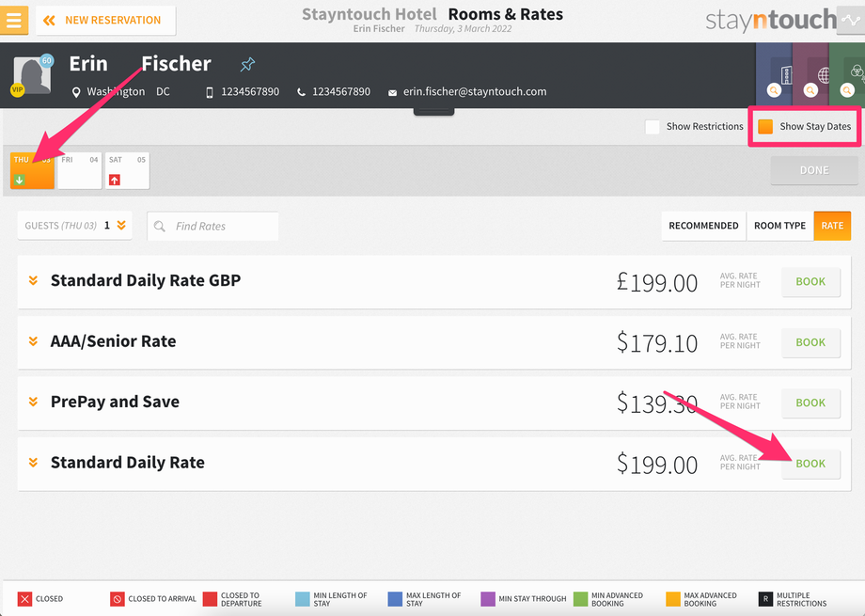Click the green arrival arrow icon

[20, 180]
